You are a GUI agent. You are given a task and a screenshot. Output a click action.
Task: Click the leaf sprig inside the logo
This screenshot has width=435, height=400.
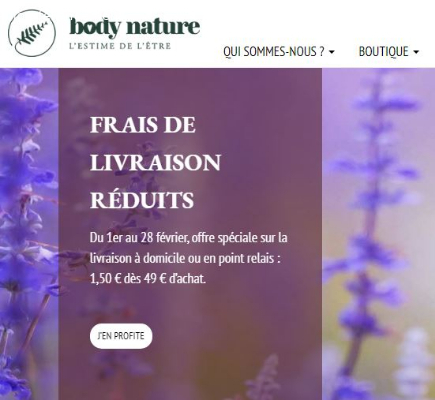point(31,34)
